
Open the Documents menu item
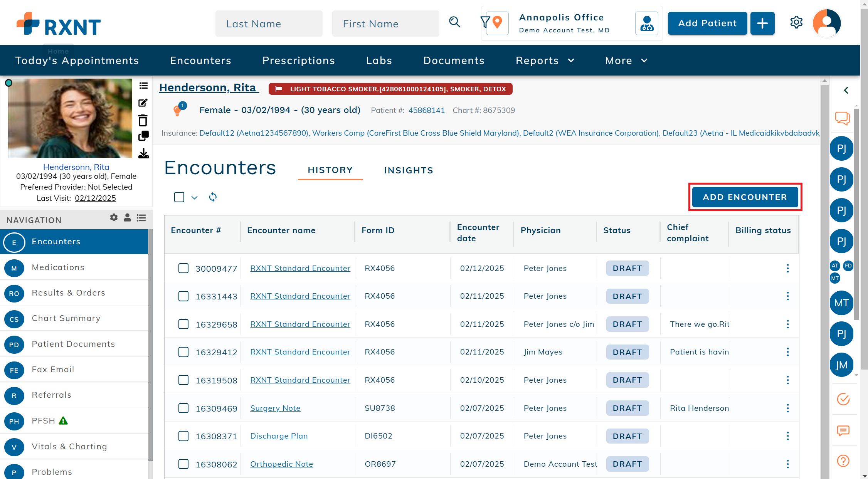click(454, 61)
